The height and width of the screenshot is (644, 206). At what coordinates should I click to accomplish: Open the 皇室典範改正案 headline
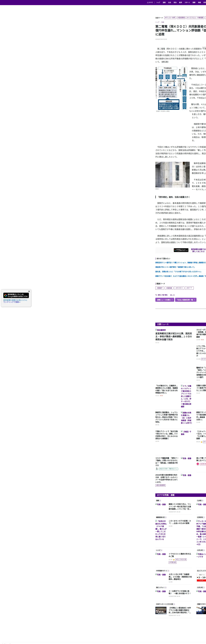click(173, 336)
